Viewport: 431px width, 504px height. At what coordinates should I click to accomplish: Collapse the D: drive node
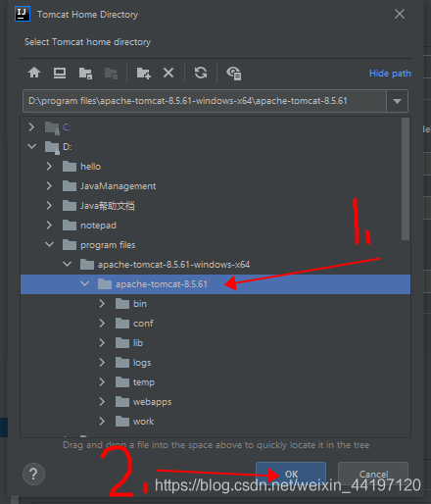pos(31,146)
